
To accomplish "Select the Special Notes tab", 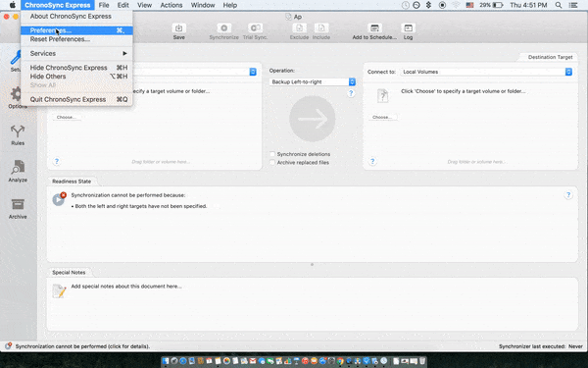I will (x=69, y=272).
